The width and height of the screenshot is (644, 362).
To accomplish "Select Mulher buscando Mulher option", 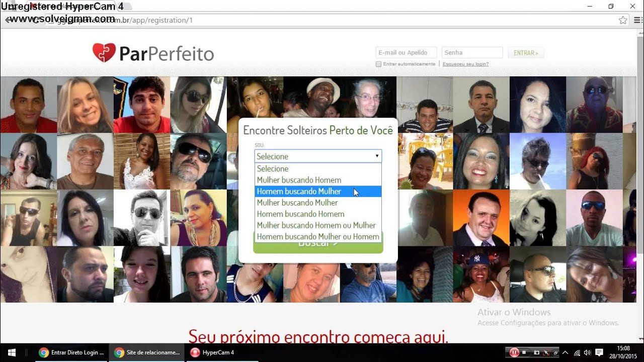I will tap(318, 203).
